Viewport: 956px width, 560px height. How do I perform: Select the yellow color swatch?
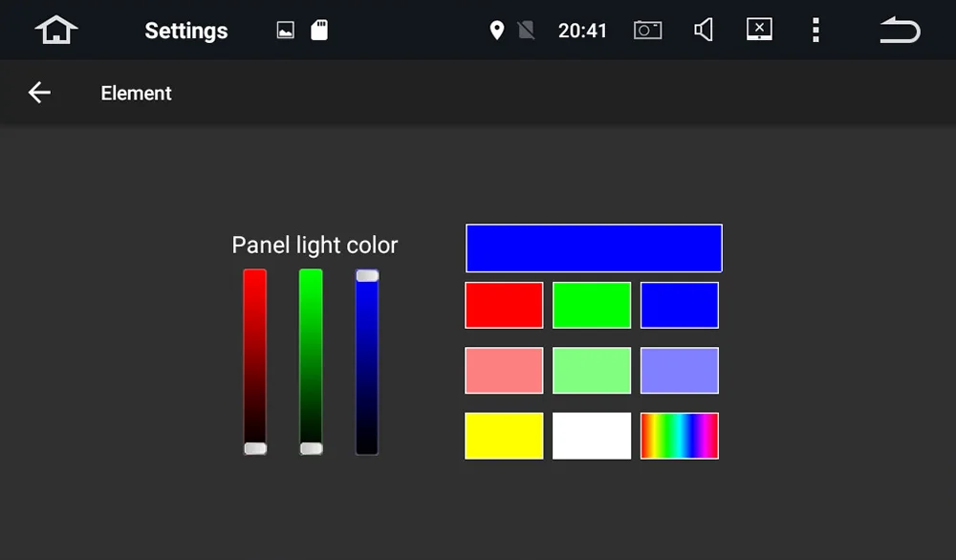(504, 436)
